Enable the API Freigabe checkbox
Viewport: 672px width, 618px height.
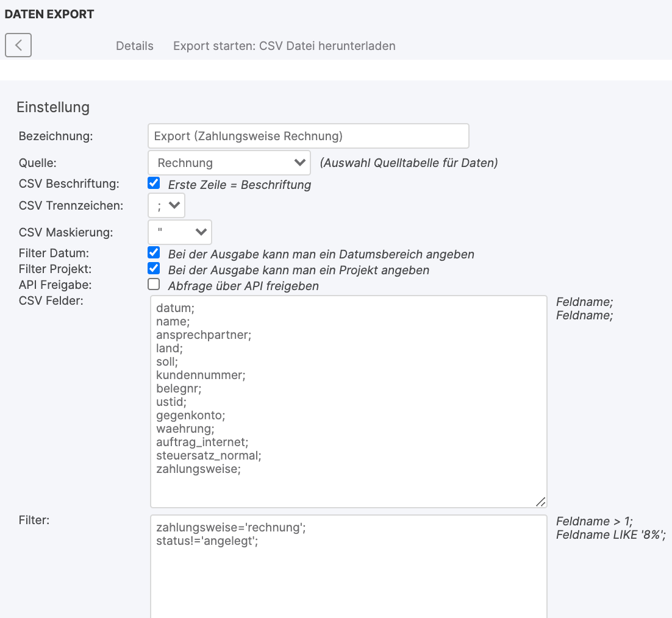click(154, 284)
